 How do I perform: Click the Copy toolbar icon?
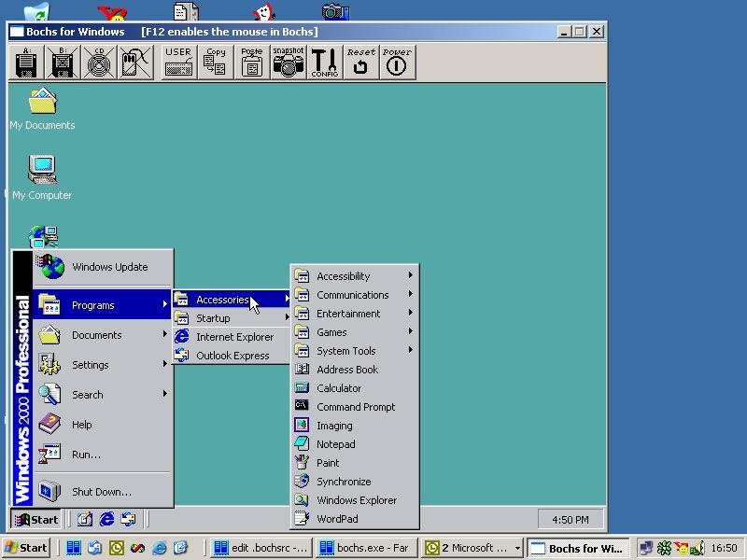tap(215, 63)
